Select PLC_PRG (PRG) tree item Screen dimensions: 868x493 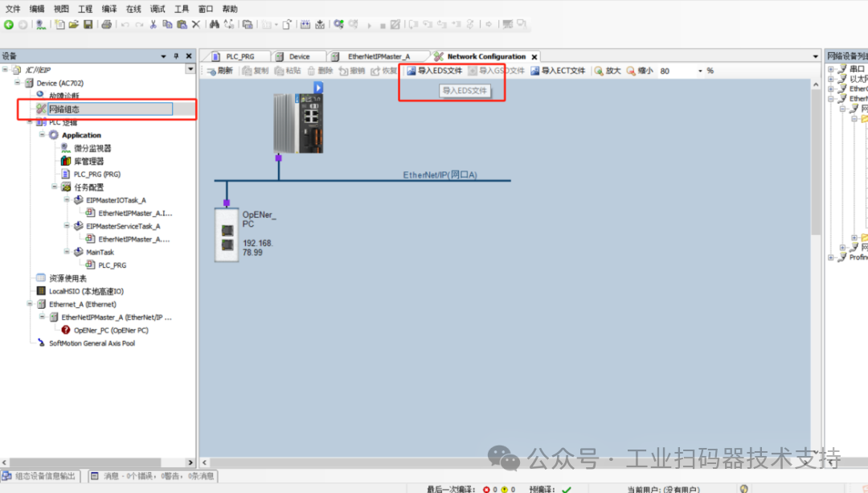97,174
